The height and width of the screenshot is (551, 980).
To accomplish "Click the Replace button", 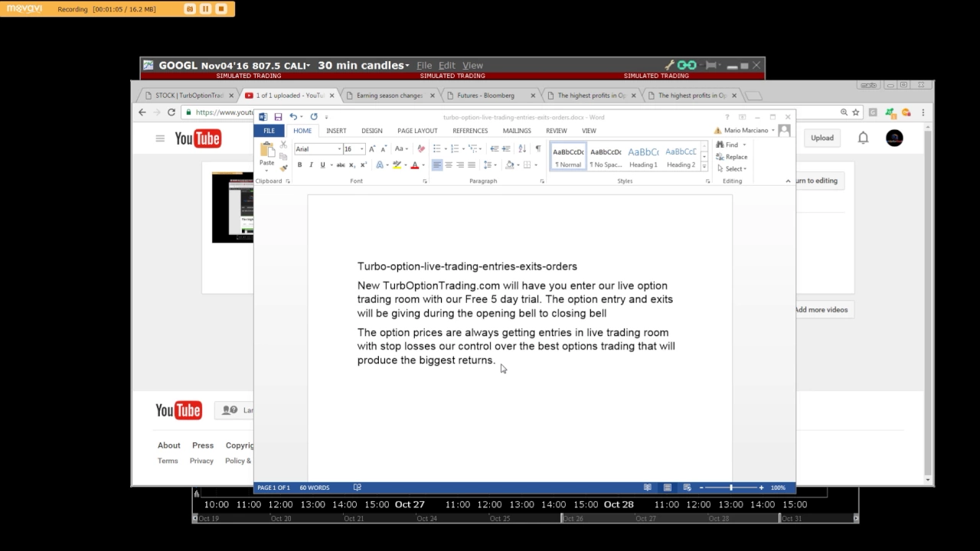I will (732, 157).
